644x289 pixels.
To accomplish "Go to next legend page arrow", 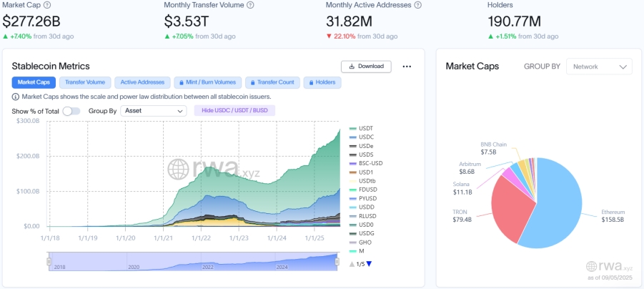I will pos(369,264).
